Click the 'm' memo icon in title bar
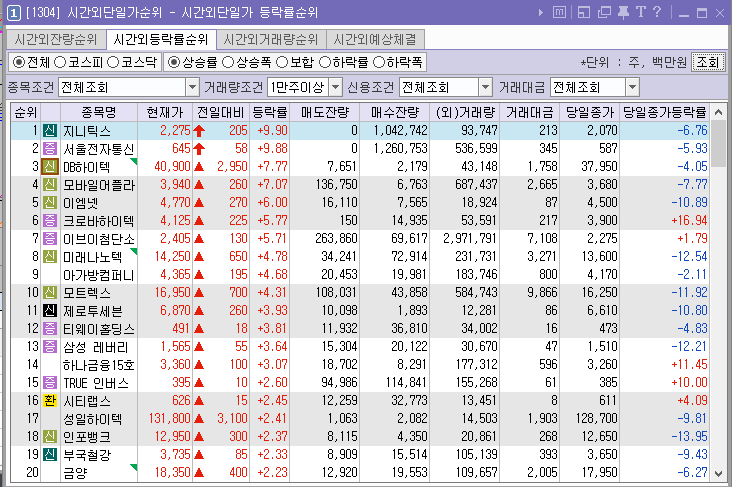This screenshot has width=732, height=487. coord(559,12)
